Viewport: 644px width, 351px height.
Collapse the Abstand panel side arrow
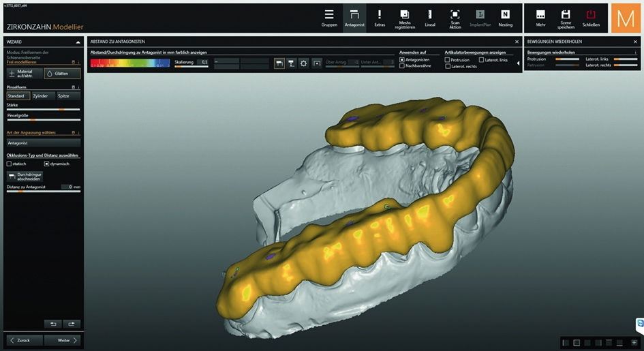point(518,63)
